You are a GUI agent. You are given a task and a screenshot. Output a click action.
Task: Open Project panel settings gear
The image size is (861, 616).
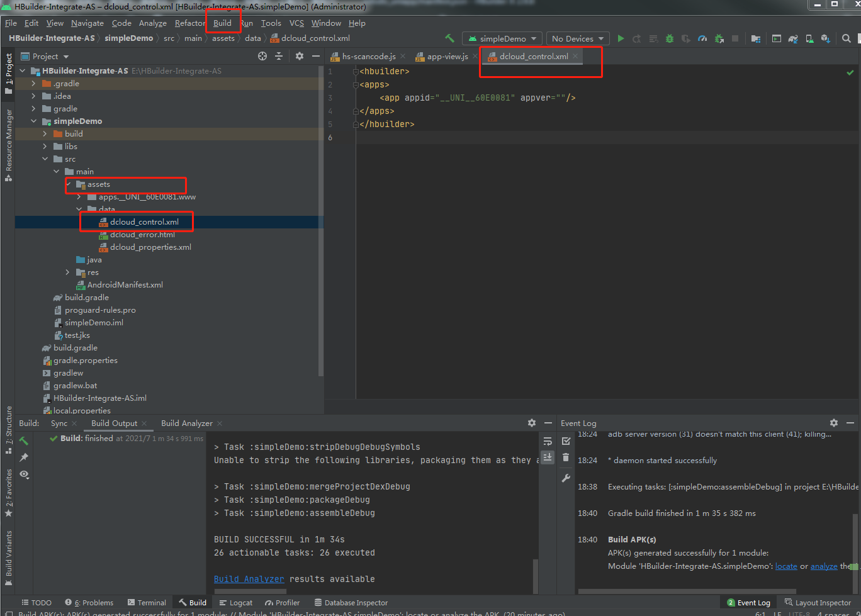coord(300,56)
